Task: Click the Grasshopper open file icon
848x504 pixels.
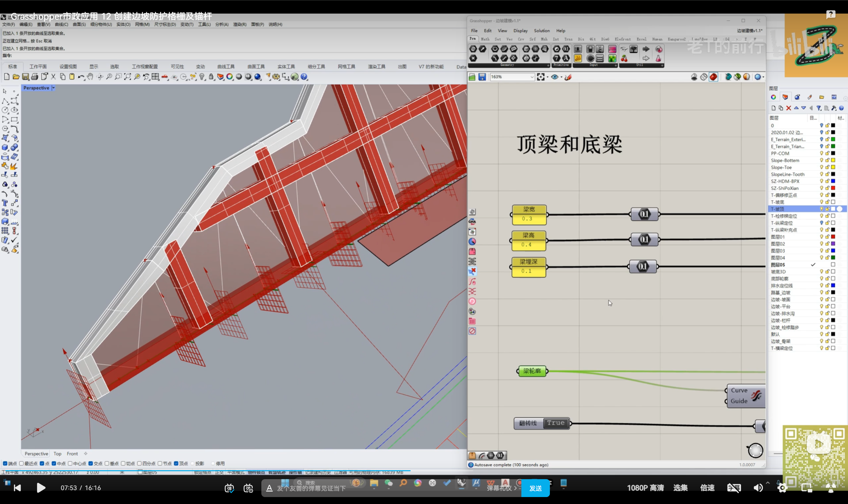Action: point(472,77)
